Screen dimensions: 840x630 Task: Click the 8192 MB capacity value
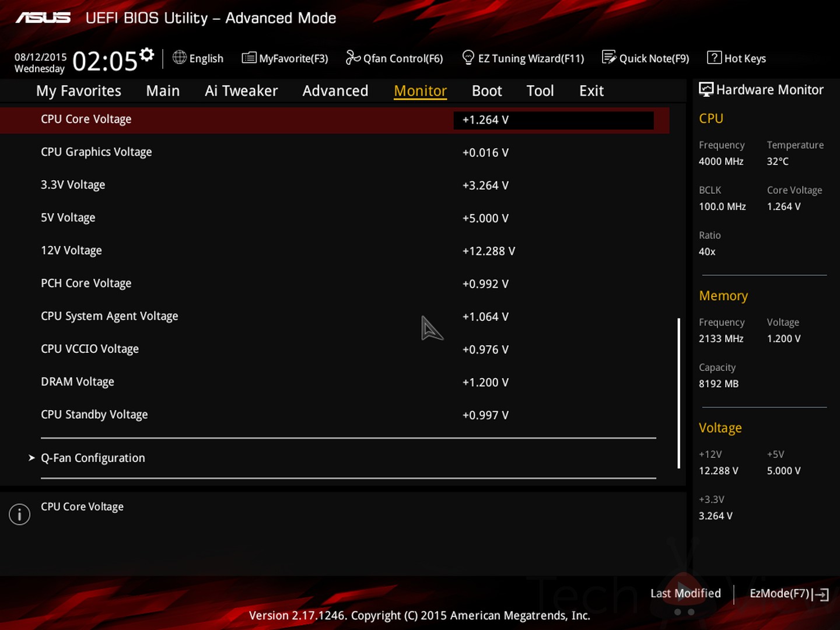pos(719,384)
